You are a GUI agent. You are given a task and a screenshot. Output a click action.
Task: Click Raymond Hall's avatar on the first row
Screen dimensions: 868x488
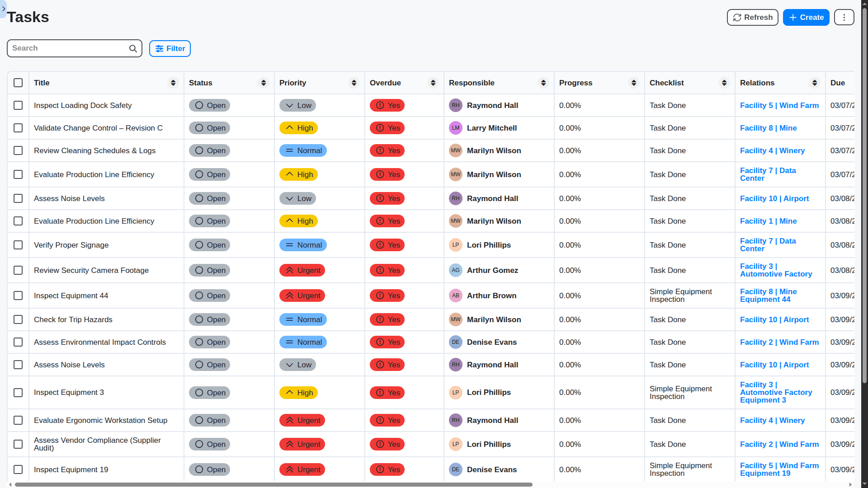tap(456, 105)
